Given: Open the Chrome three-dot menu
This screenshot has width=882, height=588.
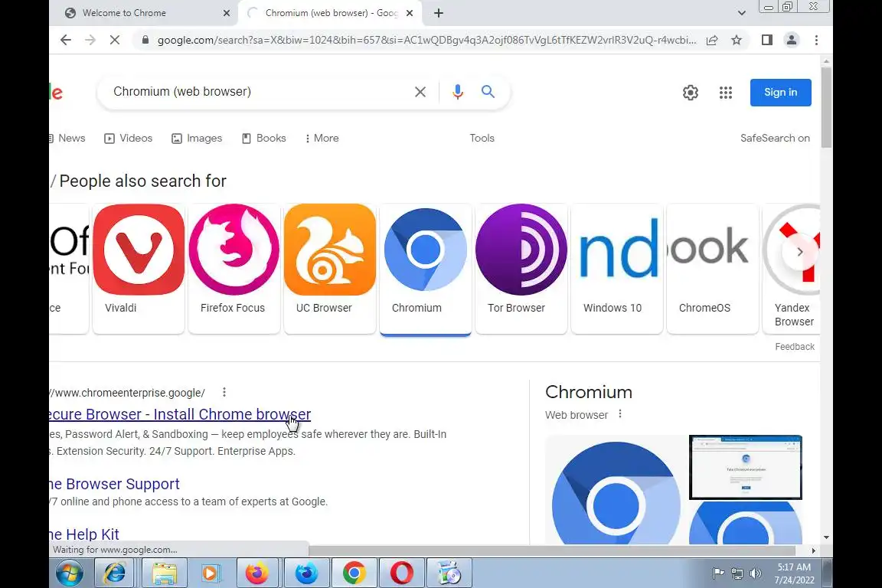Looking at the screenshot, I should point(816,40).
